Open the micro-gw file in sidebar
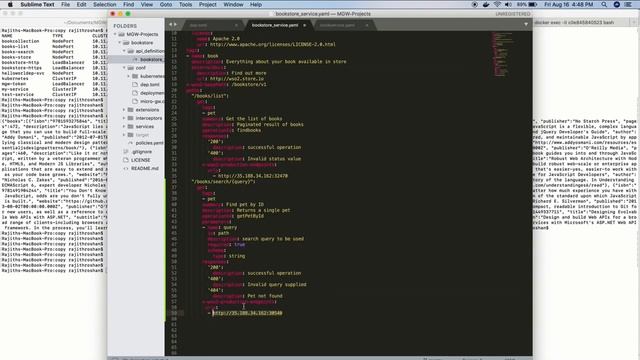The width and height of the screenshot is (640, 360). tap(152, 101)
